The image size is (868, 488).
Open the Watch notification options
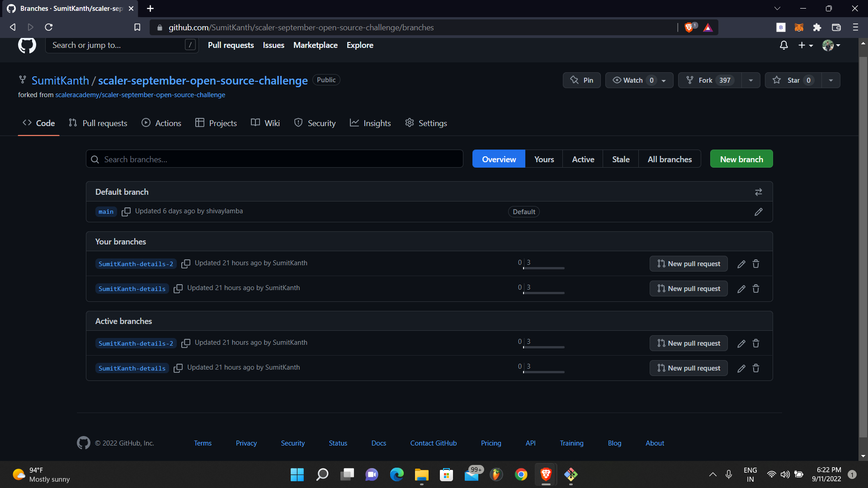(x=639, y=80)
